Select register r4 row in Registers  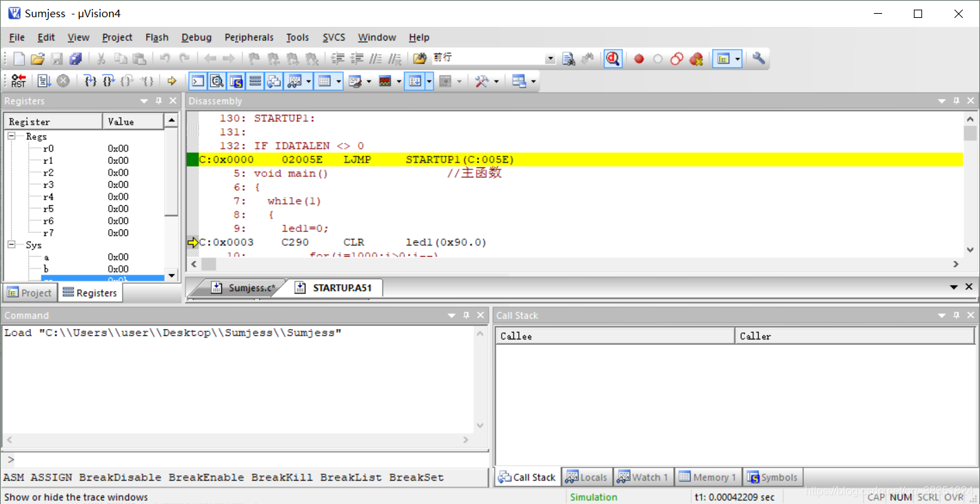[x=85, y=197]
